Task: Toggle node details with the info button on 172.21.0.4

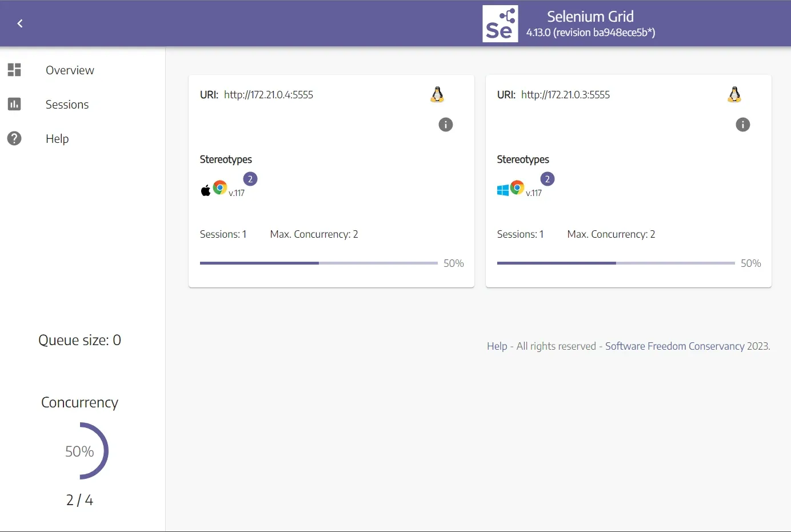Action: tap(446, 124)
